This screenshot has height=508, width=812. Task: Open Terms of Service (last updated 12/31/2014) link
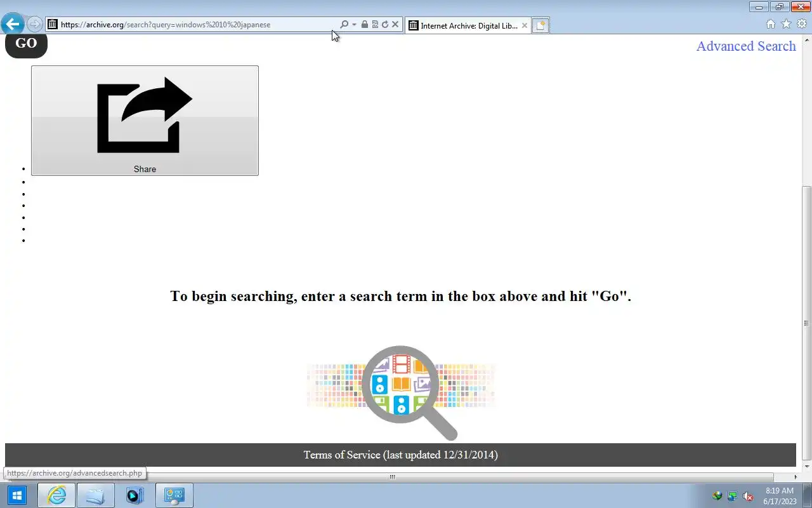click(400, 455)
